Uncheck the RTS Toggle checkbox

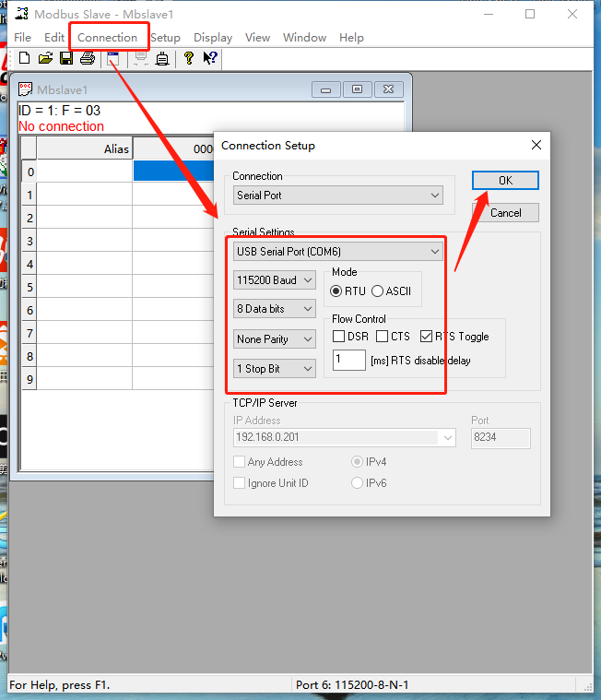426,337
